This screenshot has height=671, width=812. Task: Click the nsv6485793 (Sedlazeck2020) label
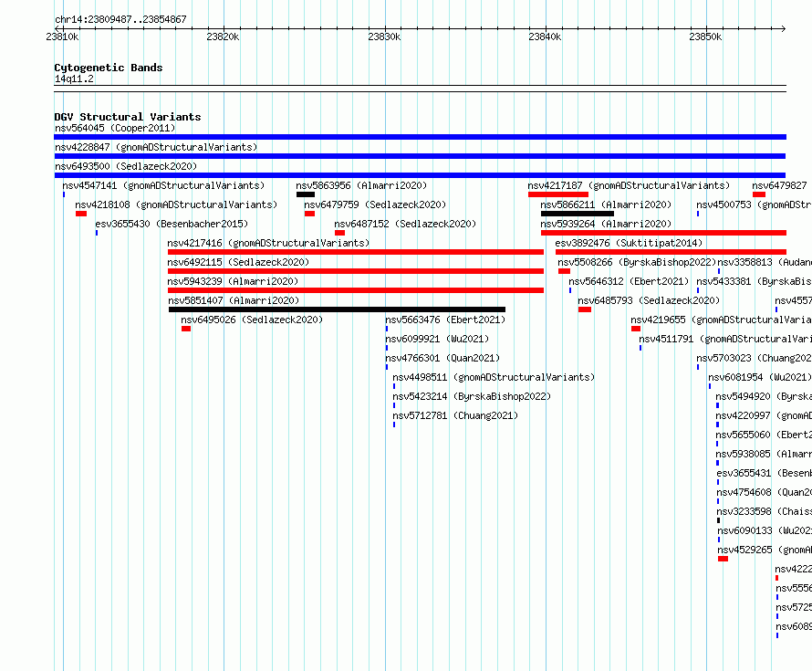(649, 300)
